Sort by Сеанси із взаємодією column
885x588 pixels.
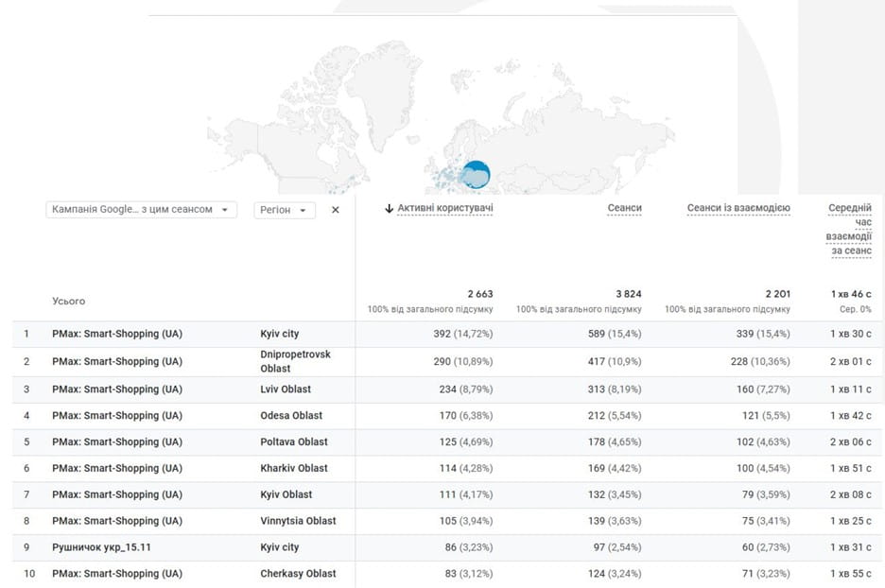[738, 208]
